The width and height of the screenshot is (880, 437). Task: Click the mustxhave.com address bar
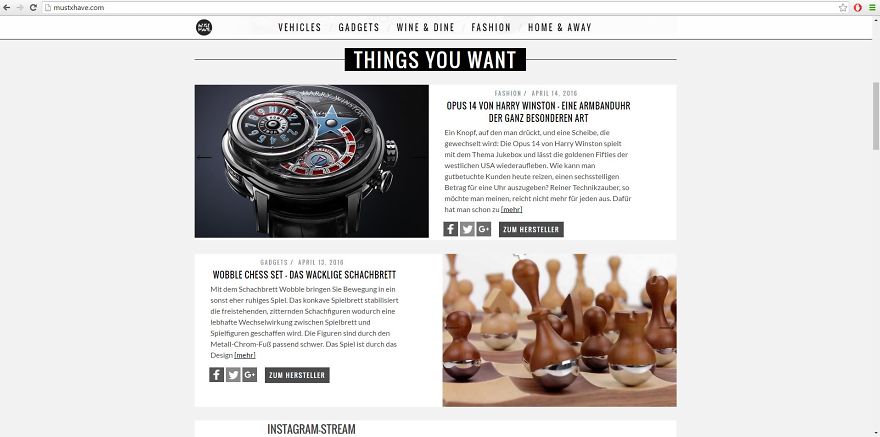(x=438, y=8)
